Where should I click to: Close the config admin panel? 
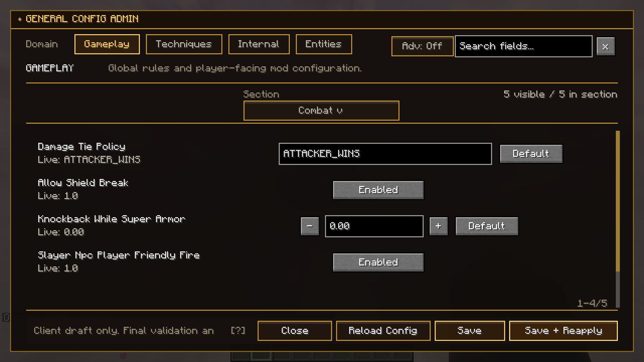coord(294,331)
